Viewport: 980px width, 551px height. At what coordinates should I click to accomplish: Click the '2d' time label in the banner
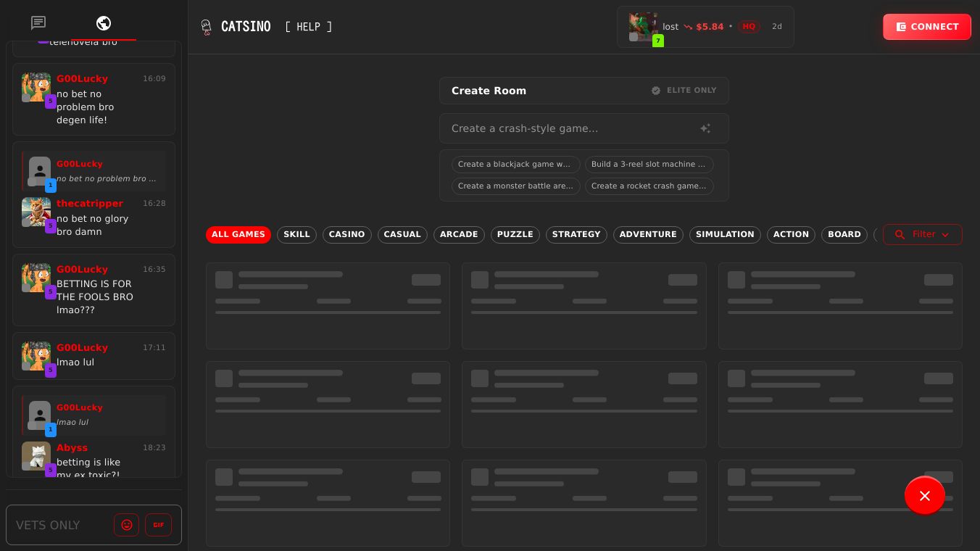(777, 27)
